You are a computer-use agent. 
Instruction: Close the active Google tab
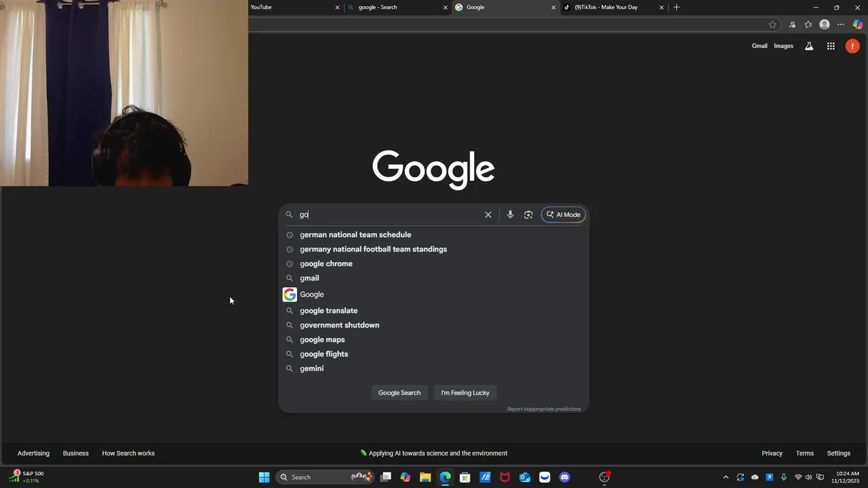coord(553,7)
